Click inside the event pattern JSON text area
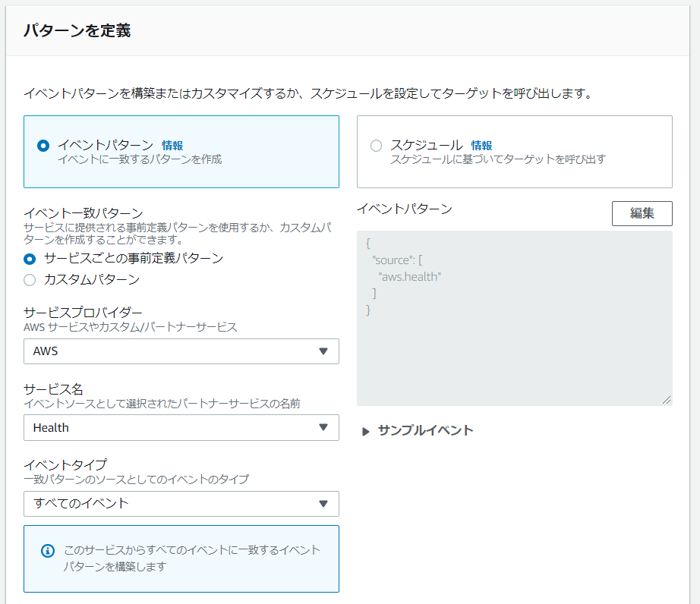The image size is (700, 604). tap(514, 341)
